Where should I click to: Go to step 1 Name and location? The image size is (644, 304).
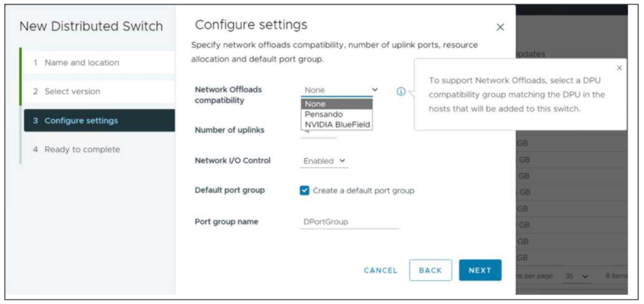tap(82, 63)
